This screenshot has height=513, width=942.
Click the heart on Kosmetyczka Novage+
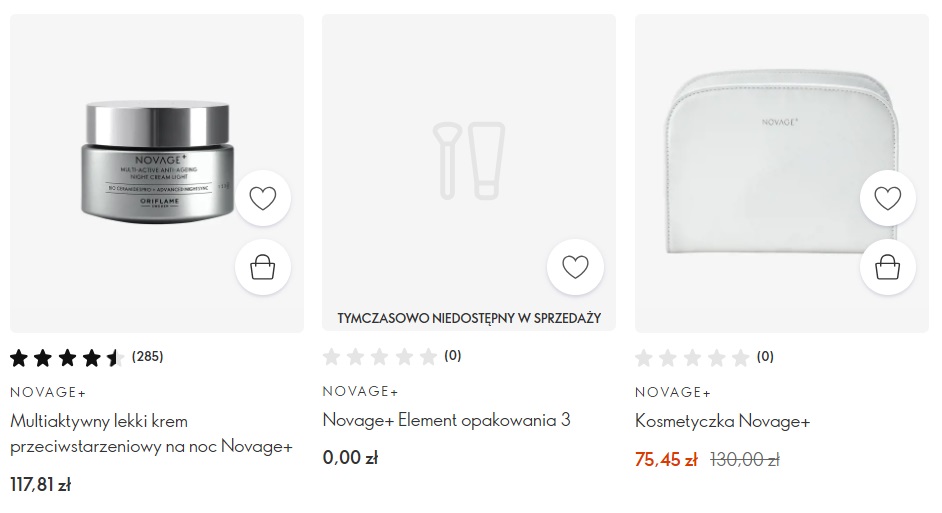(x=887, y=198)
